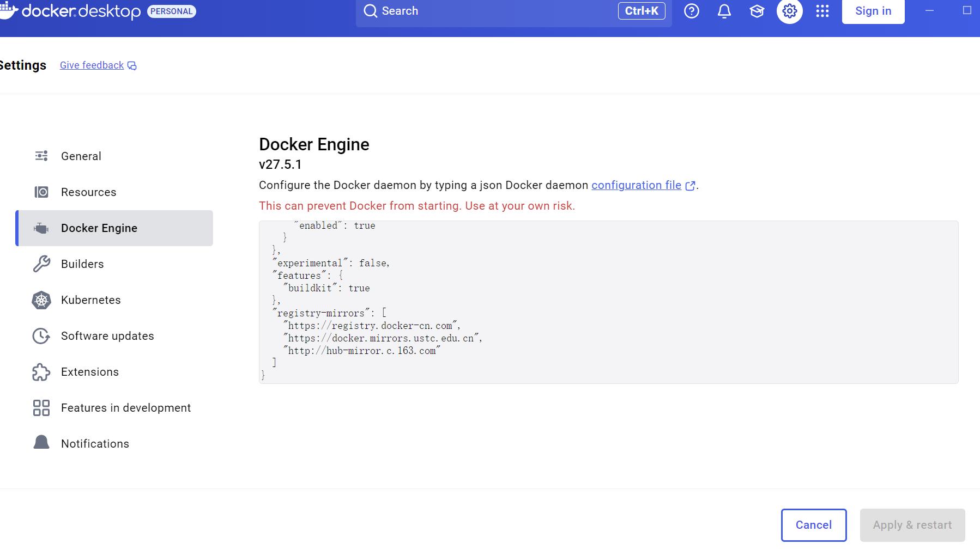The image size is (980, 556).
Task: Click into the Search field
Action: (x=513, y=12)
